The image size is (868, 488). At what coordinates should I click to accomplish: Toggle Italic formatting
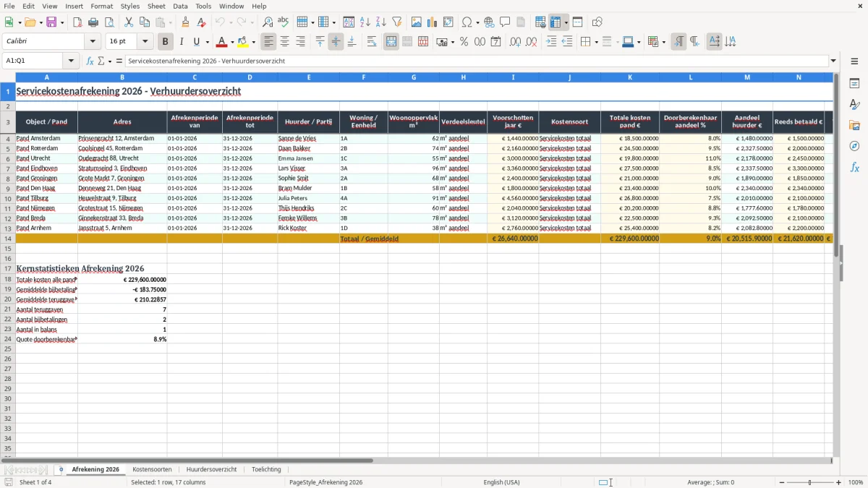pos(182,42)
